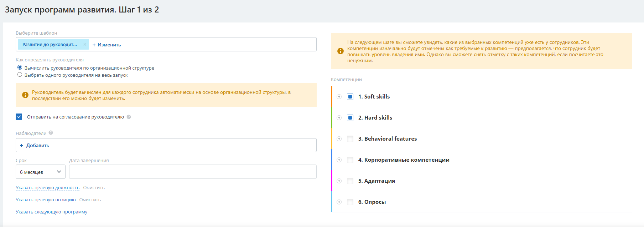Image resolution: width=644 pixels, height=232 pixels.
Task: Check the Behavioral features checkbox
Action: (350, 139)
